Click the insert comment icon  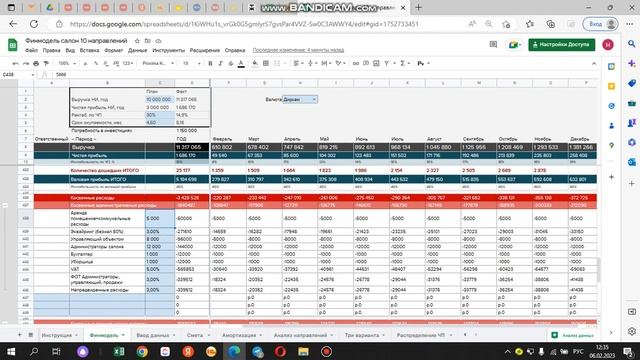pos(366,64)
